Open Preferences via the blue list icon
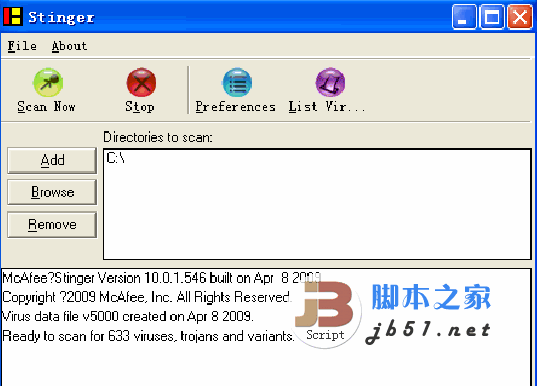 click(237, 83)
